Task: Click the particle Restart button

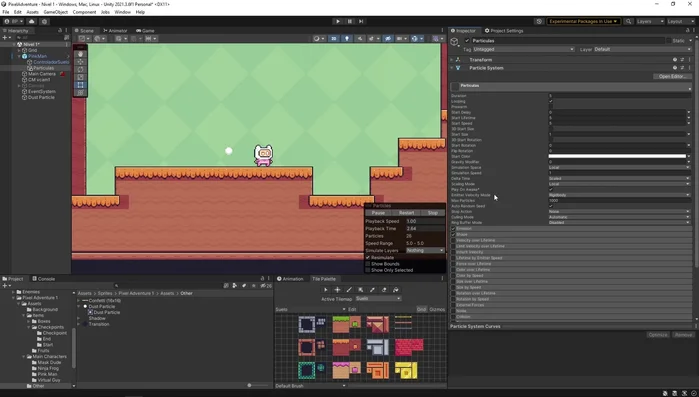Action: 407,213
